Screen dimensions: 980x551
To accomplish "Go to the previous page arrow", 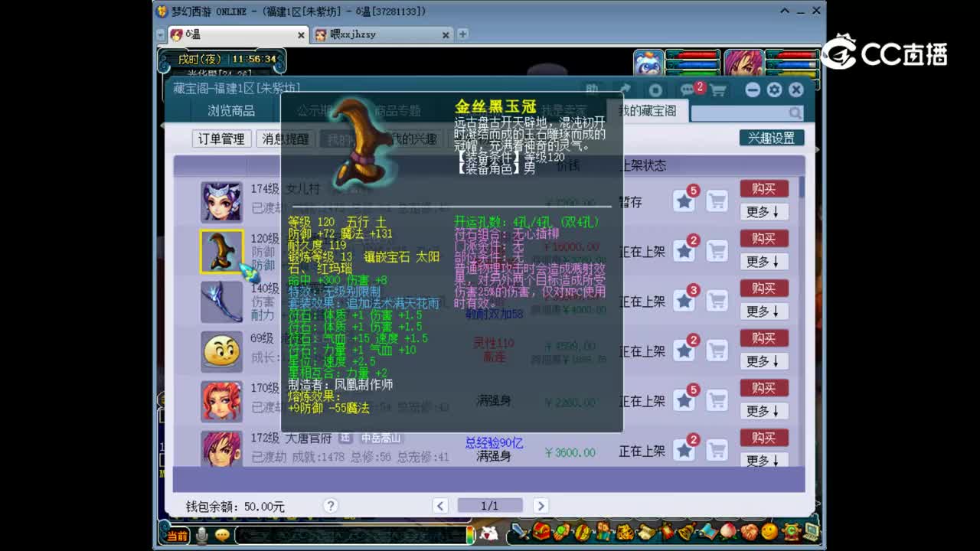I will coord(439,506).
